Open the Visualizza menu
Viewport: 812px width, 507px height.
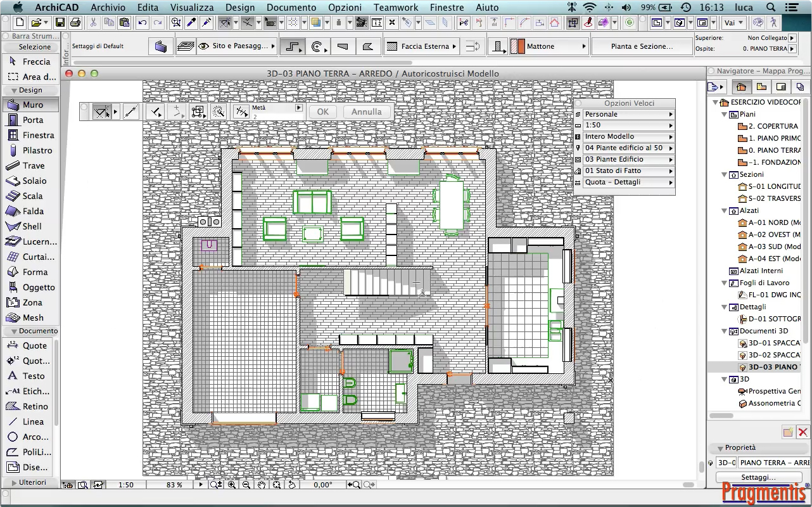(192, 8)
